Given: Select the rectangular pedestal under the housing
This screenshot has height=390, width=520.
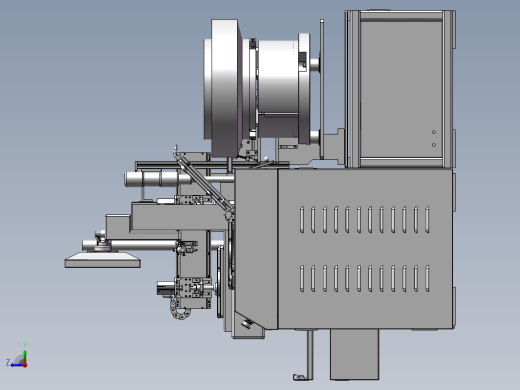Looking at the screenshot, I should [x=354, y=354].
